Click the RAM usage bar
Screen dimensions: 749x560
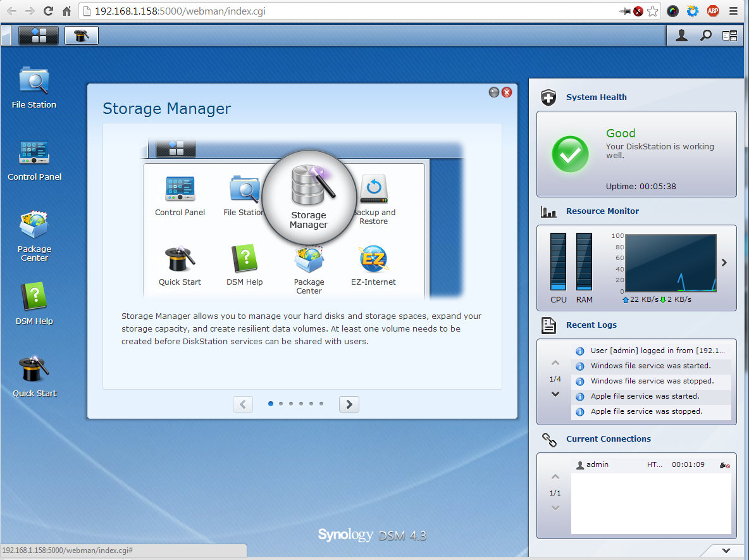(x=584, y=262)
